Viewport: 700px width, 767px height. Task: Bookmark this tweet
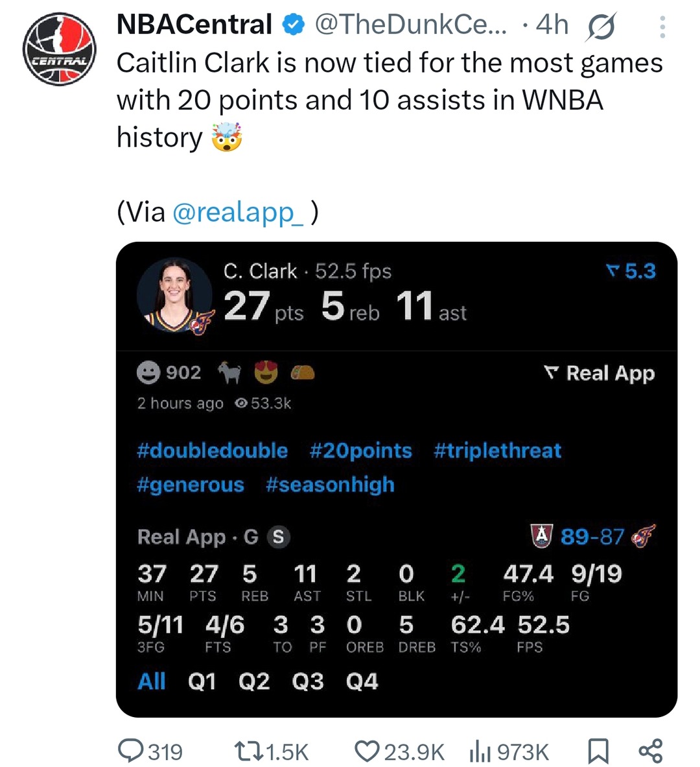[x=597, y=751]
